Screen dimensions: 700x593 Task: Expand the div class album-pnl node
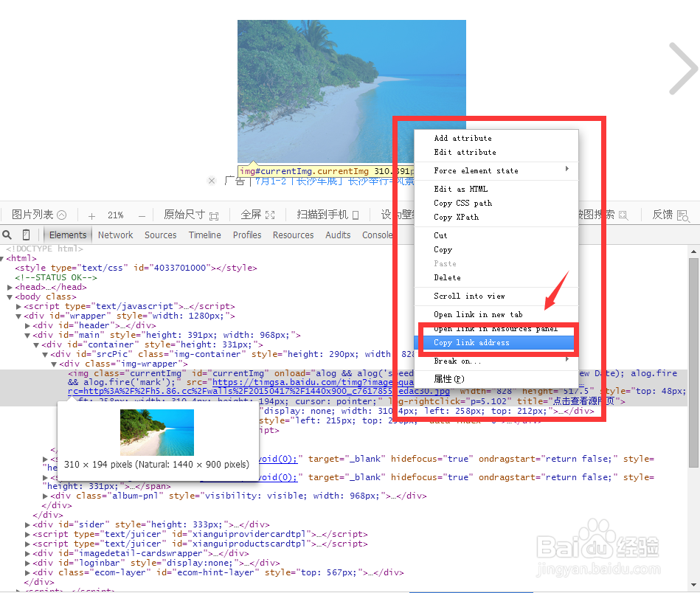click(x=45, y=496)
